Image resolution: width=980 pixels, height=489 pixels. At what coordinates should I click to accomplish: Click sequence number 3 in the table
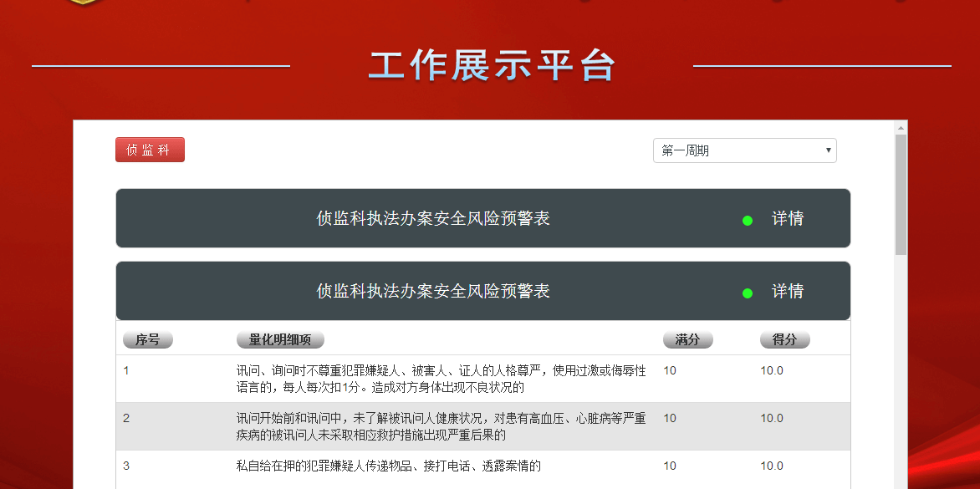tap(126, 466)
